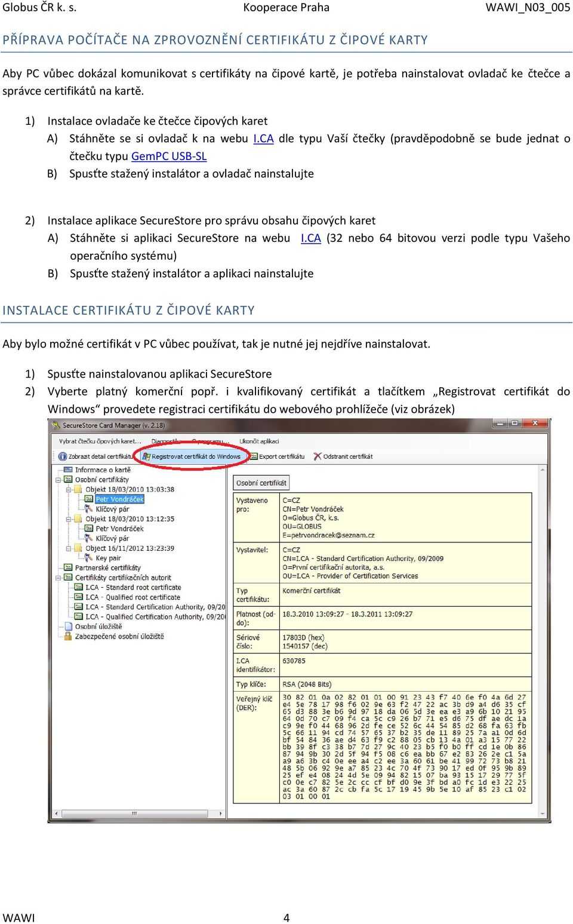Select Petr Vondráček under Objekt 13:12:35

pyautogui.click(x=119, y=529)
